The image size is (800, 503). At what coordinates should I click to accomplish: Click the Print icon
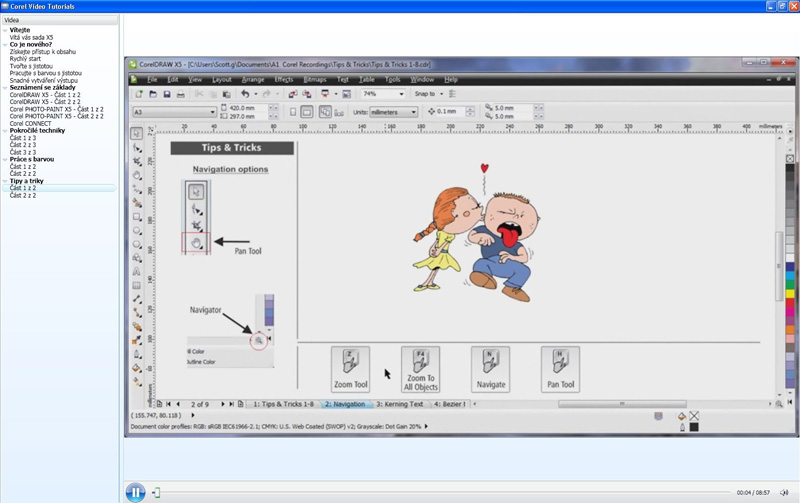[180, 94]
